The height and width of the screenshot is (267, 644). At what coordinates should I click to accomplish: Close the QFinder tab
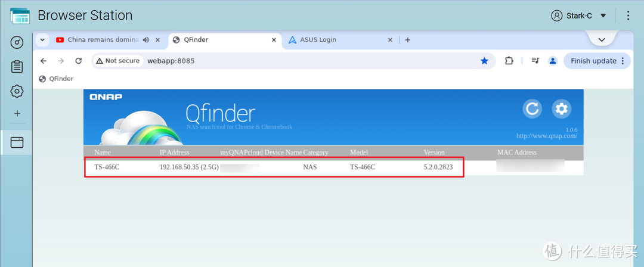[x=274, y=40]
